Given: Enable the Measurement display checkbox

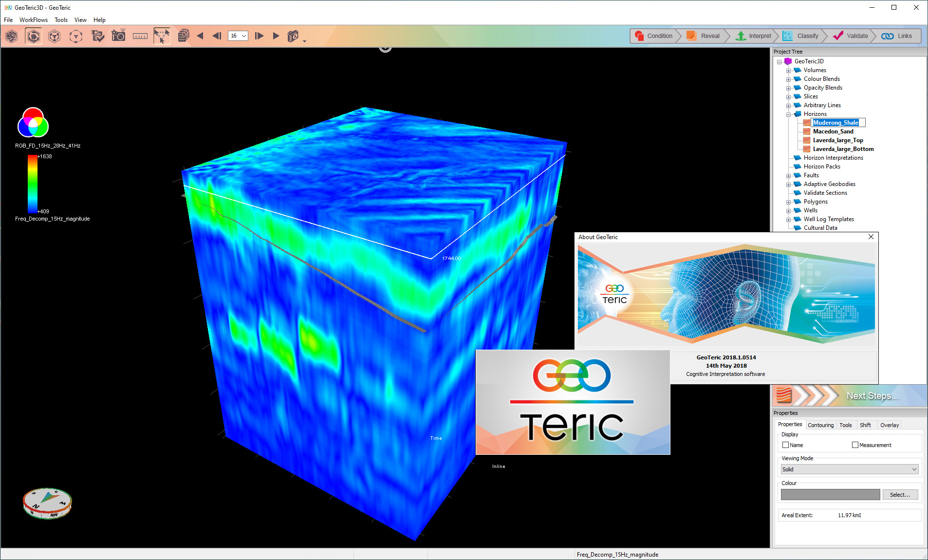Looking at the screenshot, I should (x=855, y=445).
